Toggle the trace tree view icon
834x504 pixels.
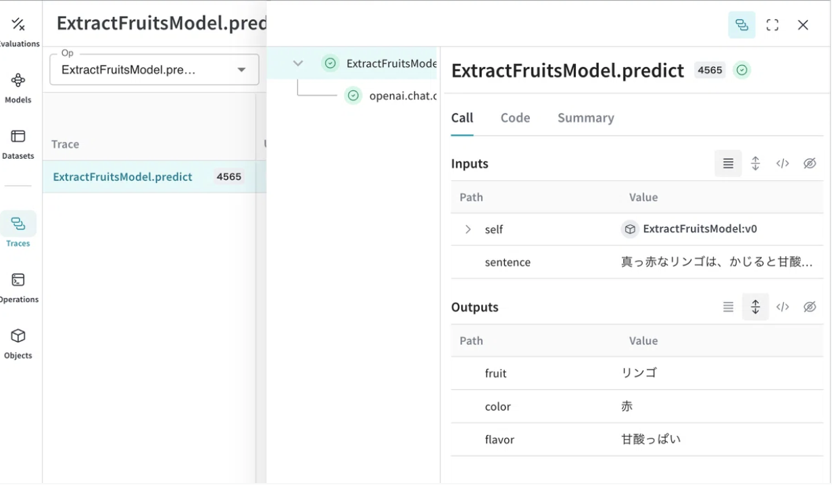click(x=741, y=25)
